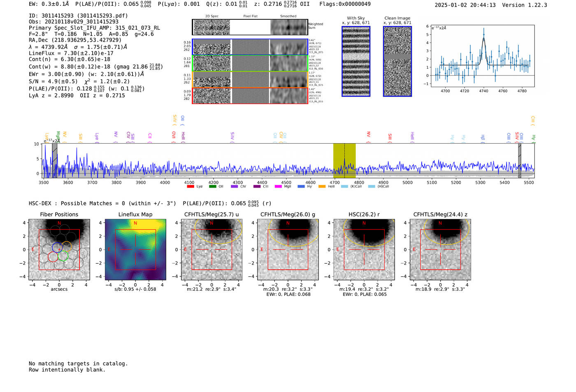Open the CFHTLS/Meg(26.0) g cutout
The height and width of the screenshot is (392, 576).
[x=288, y=249]
